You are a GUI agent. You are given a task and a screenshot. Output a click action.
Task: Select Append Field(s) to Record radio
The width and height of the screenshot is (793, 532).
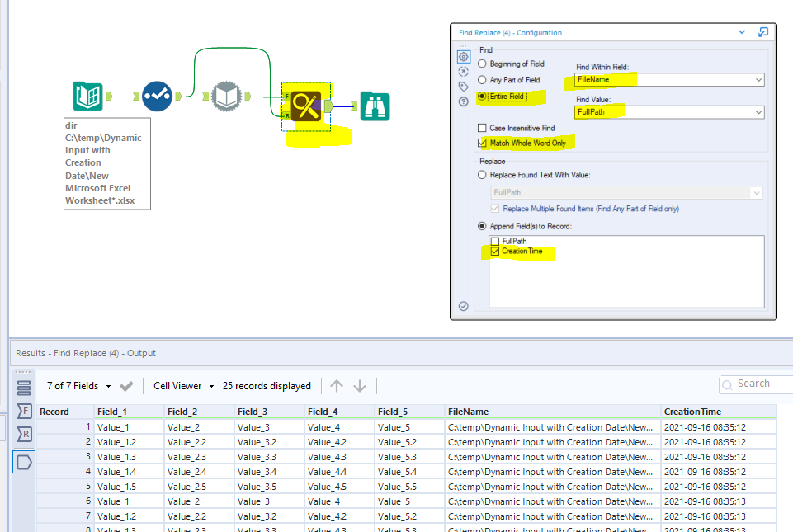482,226
